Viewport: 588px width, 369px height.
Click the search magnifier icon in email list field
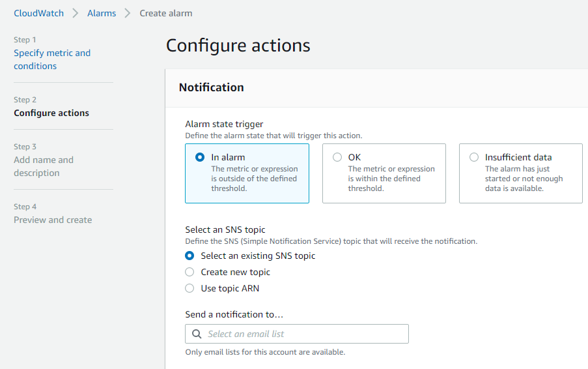(197, 334)
